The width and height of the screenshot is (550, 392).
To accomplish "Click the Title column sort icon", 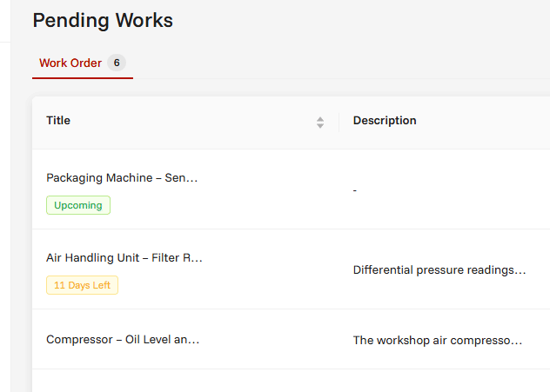I will (x=320, y=123).
